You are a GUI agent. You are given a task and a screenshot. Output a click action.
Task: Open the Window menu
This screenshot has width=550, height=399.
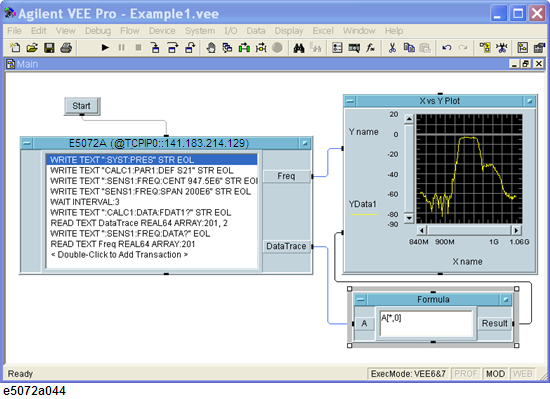(x=359, y=31)
